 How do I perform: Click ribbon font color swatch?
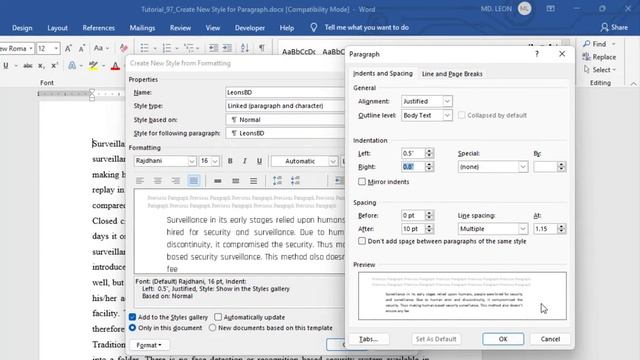(115, 66)
